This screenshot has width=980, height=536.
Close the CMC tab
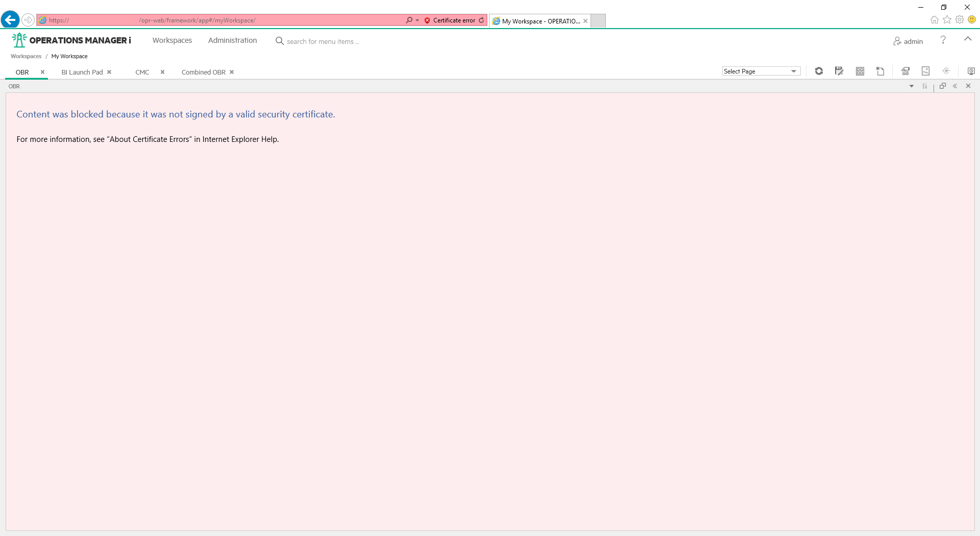pos(162,72)
